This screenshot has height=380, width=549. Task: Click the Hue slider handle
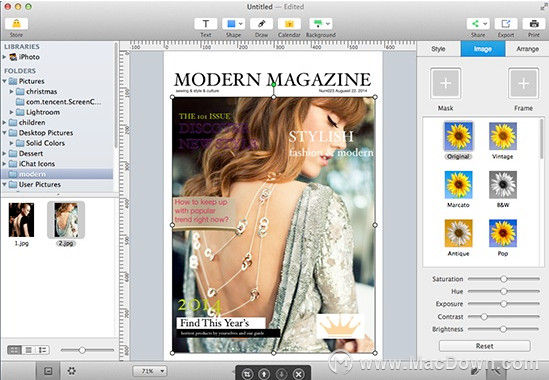coord(503,291)
